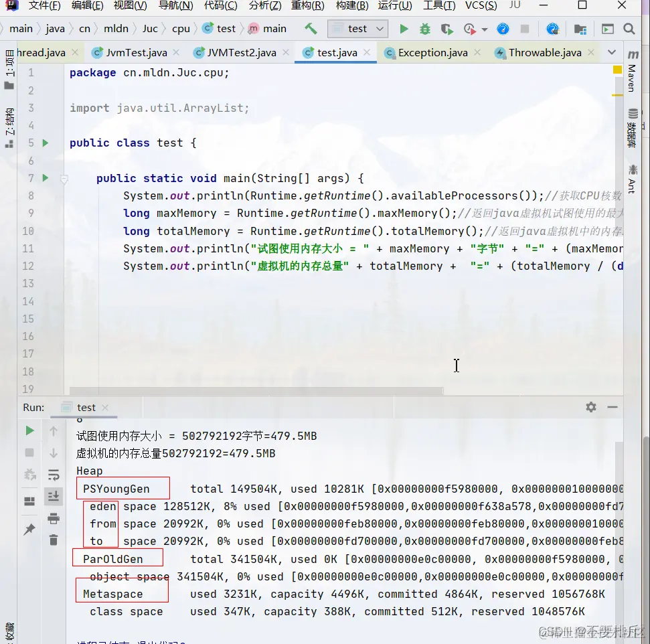Click the Build project hammer icon
The image size is (650, 644).
[x=311, y=29]
